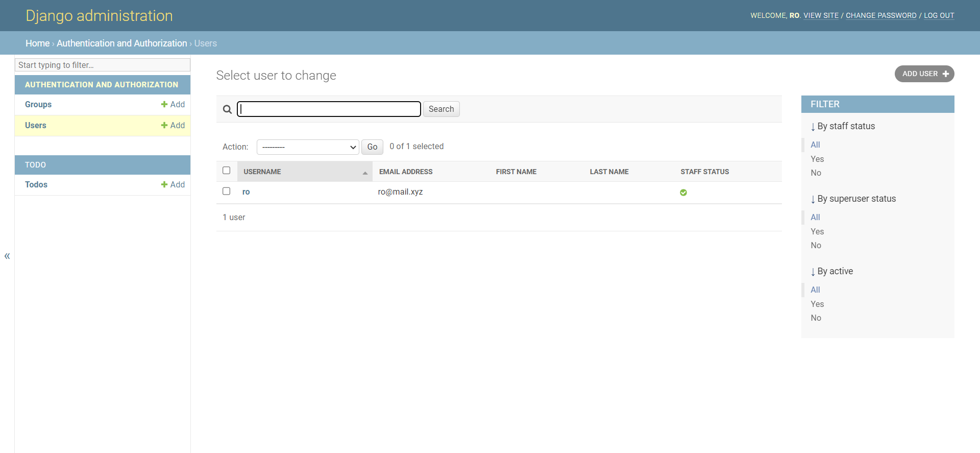Sort the table by STAFF STATUS
980x453 pixels.
(705, 172)
